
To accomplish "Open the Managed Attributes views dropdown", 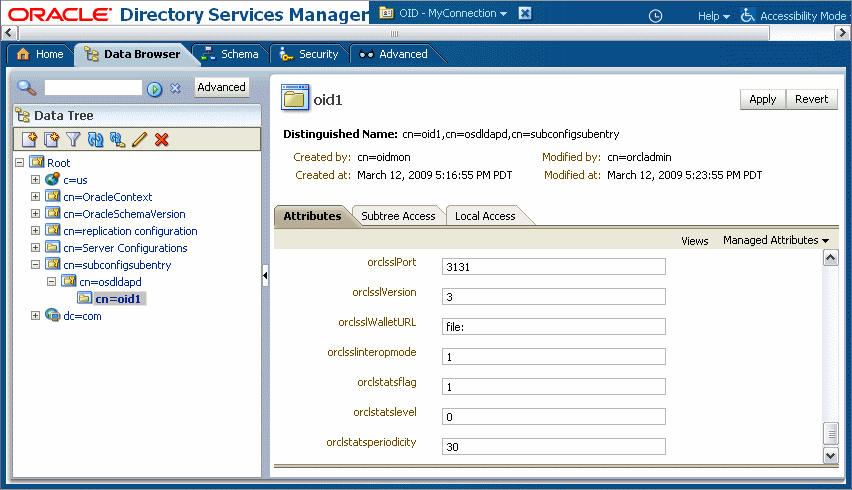I will [775, 240].
